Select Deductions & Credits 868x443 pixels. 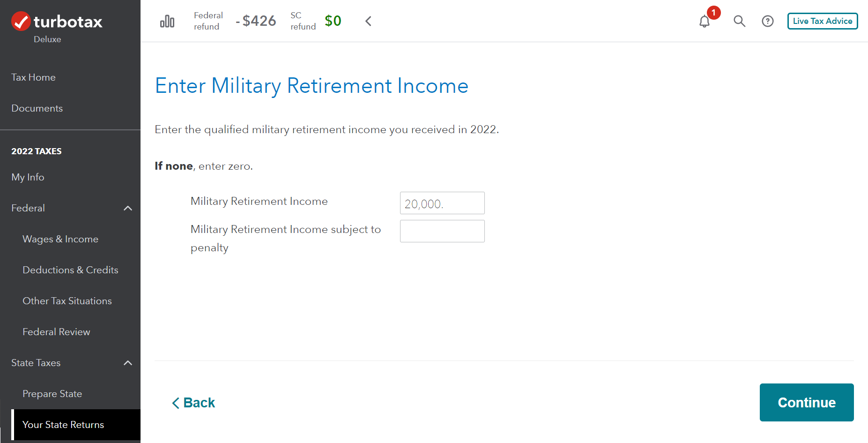click(70, 270)
